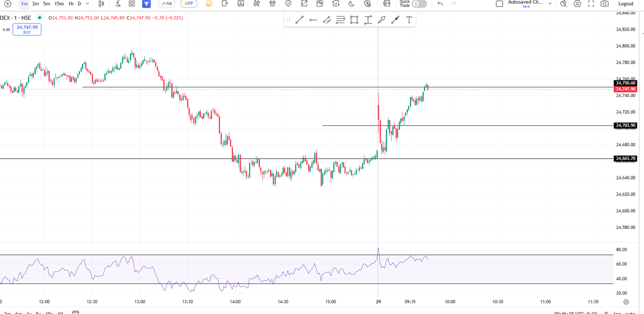Image resolution: width=644 pixels, height=314 pixels.
Task: Click the Logout button
Action: point(626,4)
